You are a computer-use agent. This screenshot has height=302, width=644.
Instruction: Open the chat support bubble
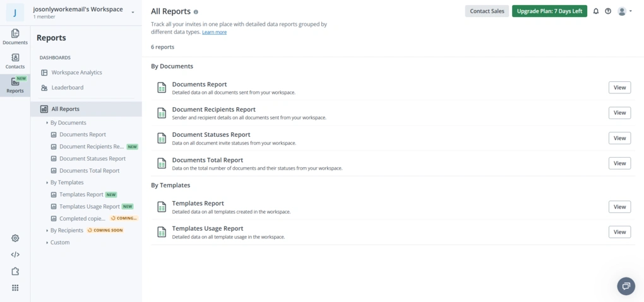pos(626,286)
